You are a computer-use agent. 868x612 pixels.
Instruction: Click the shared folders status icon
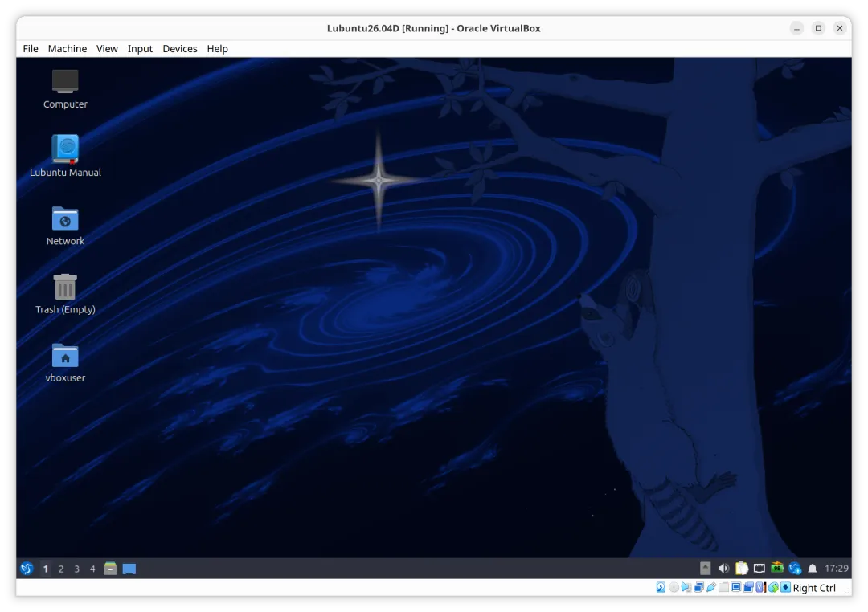[x=723, y=588]
